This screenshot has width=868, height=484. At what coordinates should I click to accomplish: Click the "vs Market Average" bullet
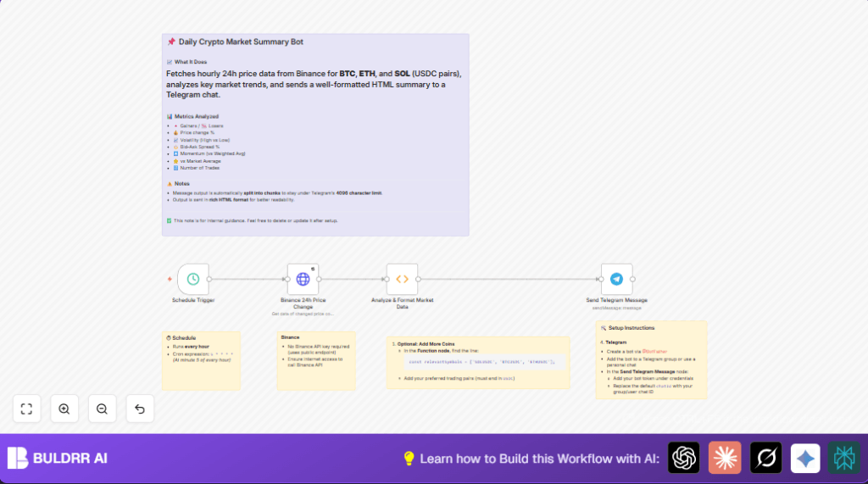point(200,161)
